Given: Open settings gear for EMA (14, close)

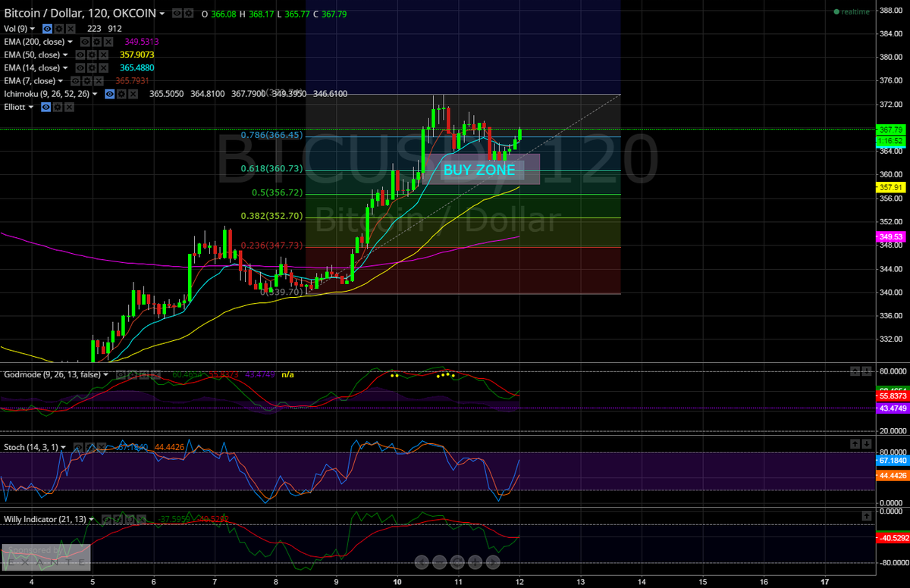Looking at the screenshot, I should click(x=92, y=67).
